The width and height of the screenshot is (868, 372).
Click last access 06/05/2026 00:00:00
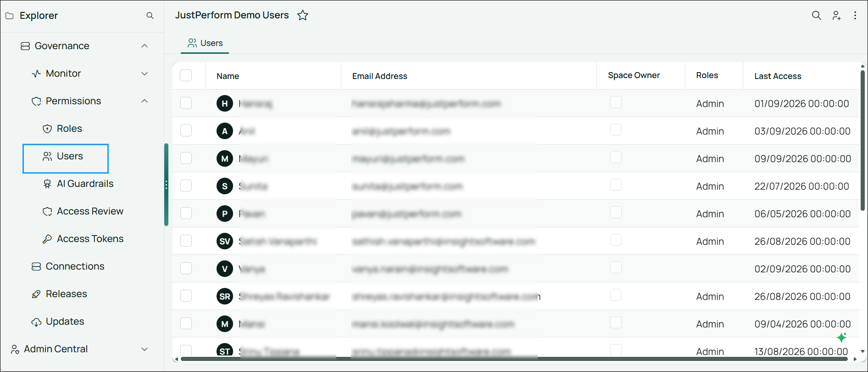pos(802,214)
